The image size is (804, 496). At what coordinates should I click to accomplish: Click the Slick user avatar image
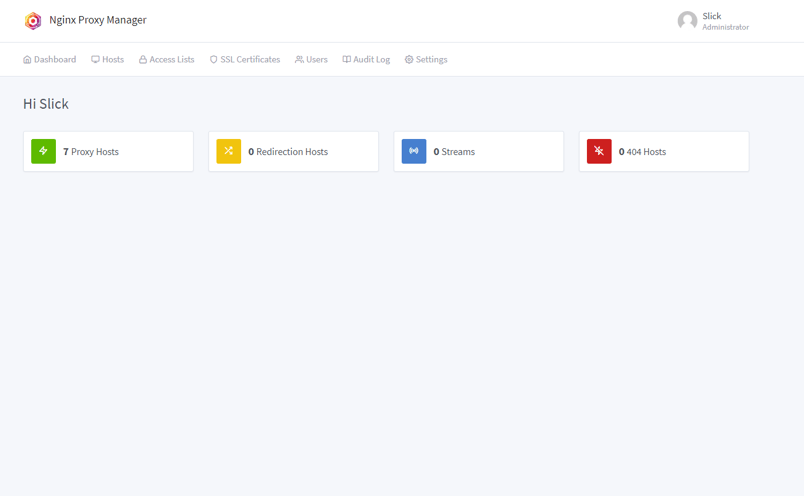click(x=687, y=21)
